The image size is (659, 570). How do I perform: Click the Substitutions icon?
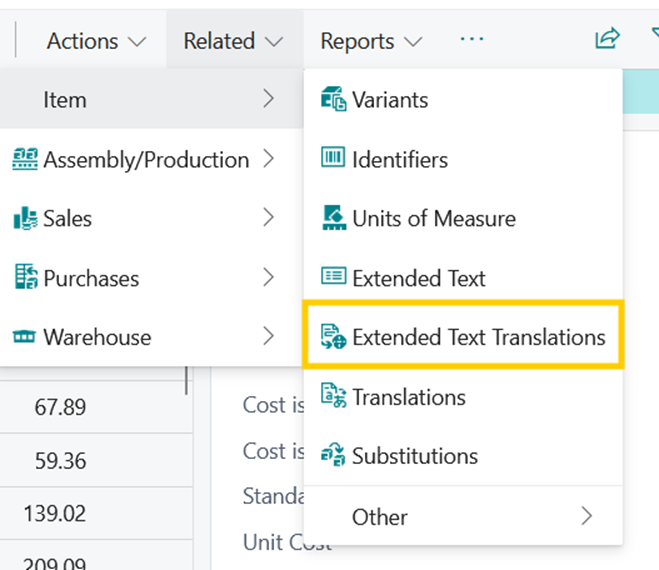(332, 456)
